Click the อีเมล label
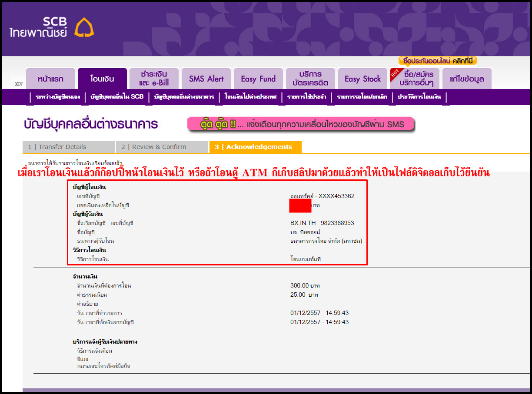The image size is (532, 394). pyautogui.click(x=83, y=359)
